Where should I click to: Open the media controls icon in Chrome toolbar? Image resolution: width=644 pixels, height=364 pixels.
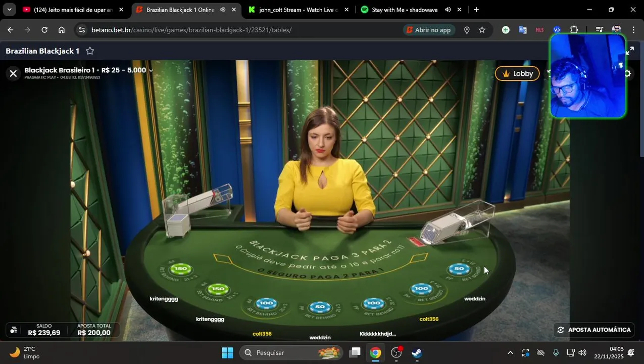(599, 30)
